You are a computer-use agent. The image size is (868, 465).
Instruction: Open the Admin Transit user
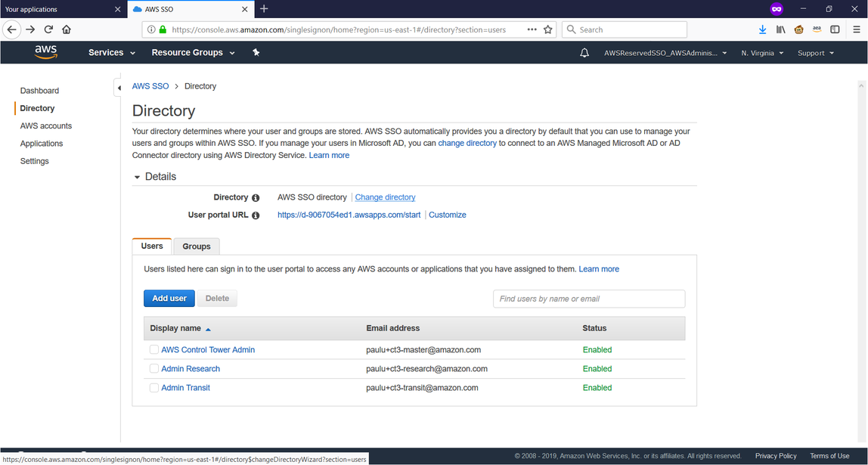pyautogui.click(x=185, y=387)
